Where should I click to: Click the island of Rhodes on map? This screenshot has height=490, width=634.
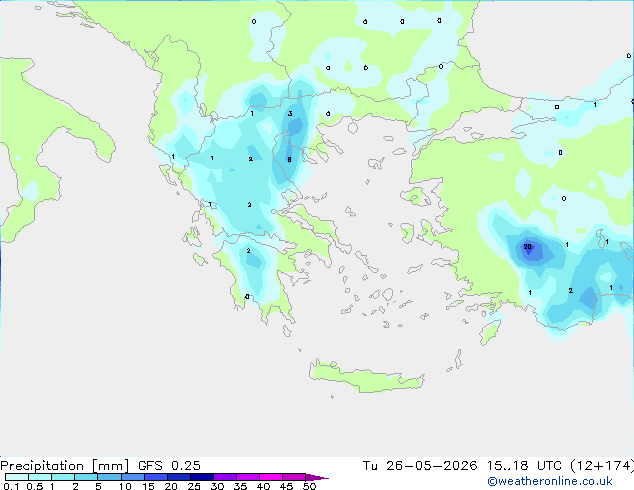pyautogui.click(x=490, y=332)
